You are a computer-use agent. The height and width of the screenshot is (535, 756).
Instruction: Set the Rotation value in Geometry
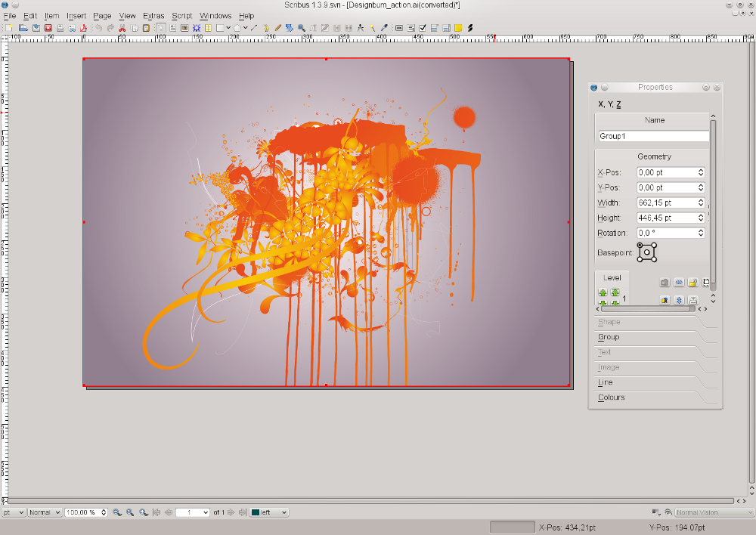[x=667, y=233]
